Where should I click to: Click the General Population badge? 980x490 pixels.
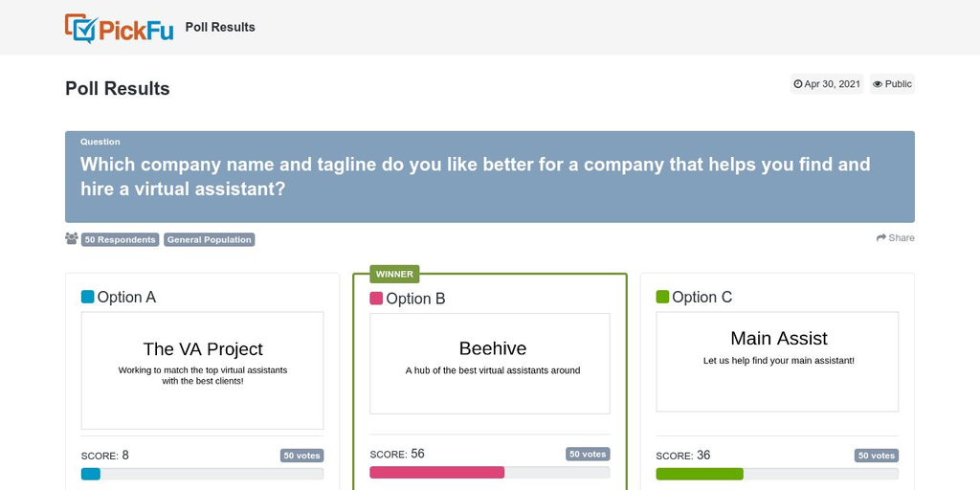pos(210,239)
